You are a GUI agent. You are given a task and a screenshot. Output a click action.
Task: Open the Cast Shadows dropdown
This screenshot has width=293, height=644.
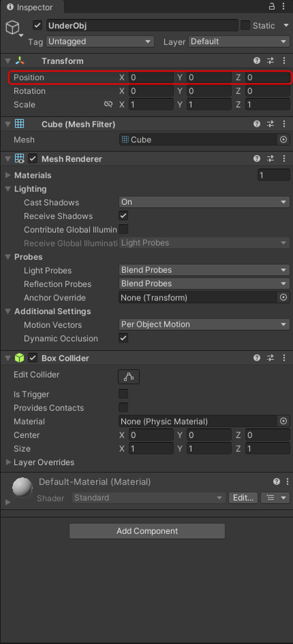(x=204, y=203)
